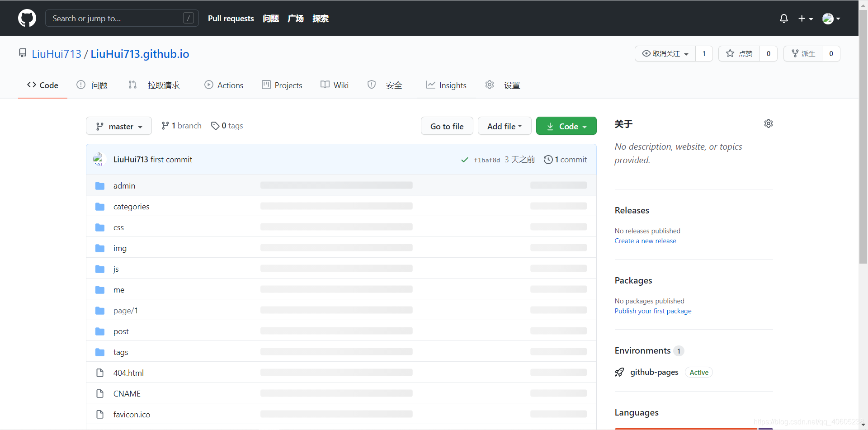Open the LiuHui713.github.io repository link
Viewport: 868px width, 430px height.
140,54
